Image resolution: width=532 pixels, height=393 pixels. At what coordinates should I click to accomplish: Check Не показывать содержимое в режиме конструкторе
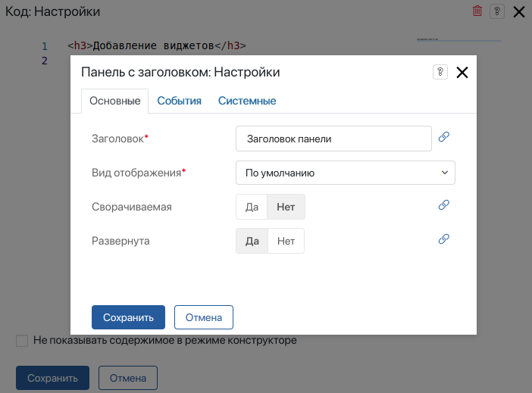click(22, 341)
